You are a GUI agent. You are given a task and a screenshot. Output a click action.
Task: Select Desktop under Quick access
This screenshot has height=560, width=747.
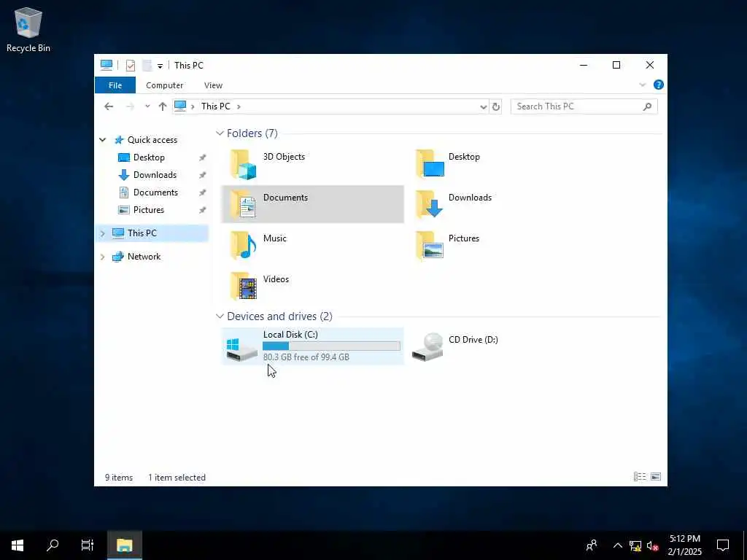click(x=149, y=157)
